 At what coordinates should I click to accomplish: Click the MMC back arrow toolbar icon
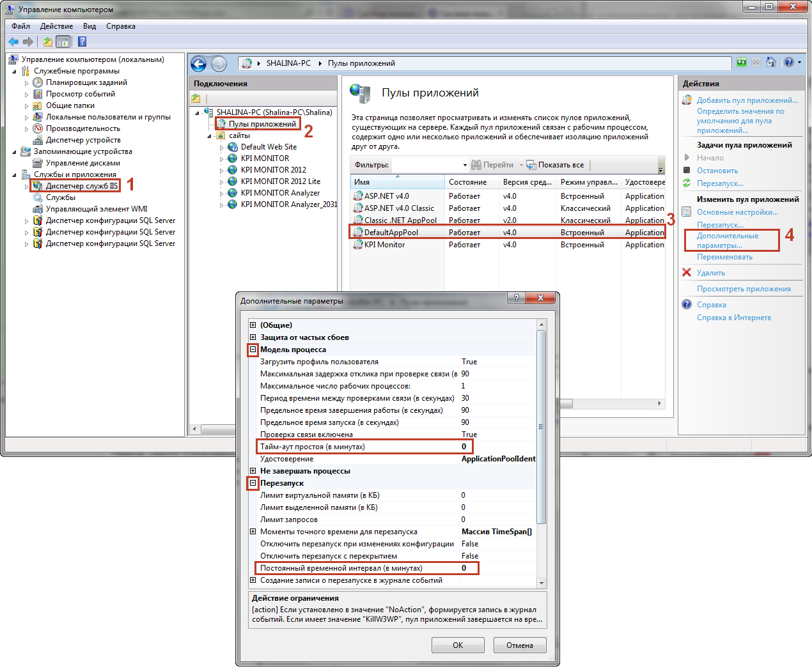click(13, 42)
